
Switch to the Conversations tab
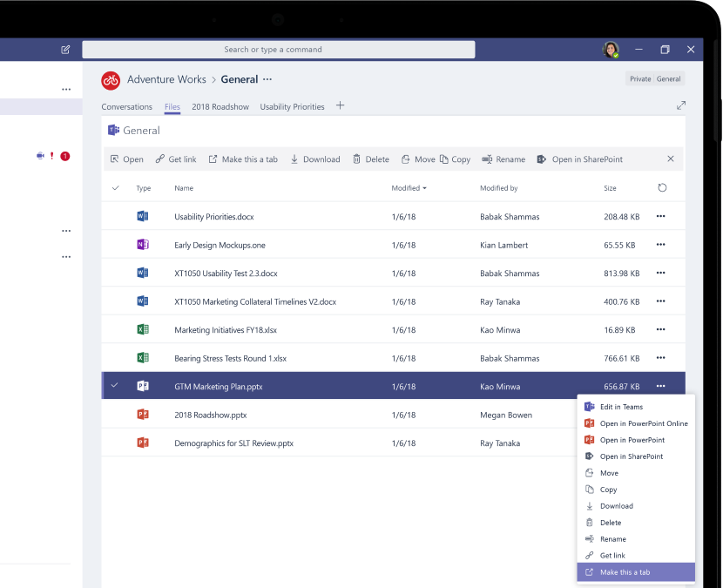coord(127,106)
